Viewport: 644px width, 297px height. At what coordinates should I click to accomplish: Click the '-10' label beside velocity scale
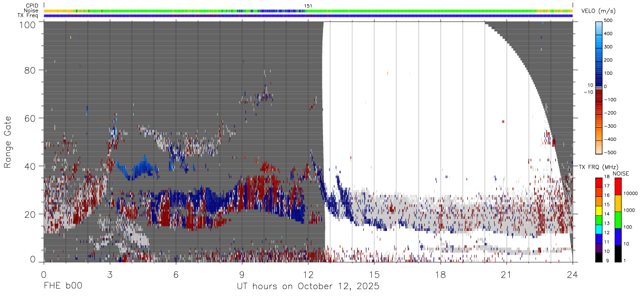click(588, 92)
